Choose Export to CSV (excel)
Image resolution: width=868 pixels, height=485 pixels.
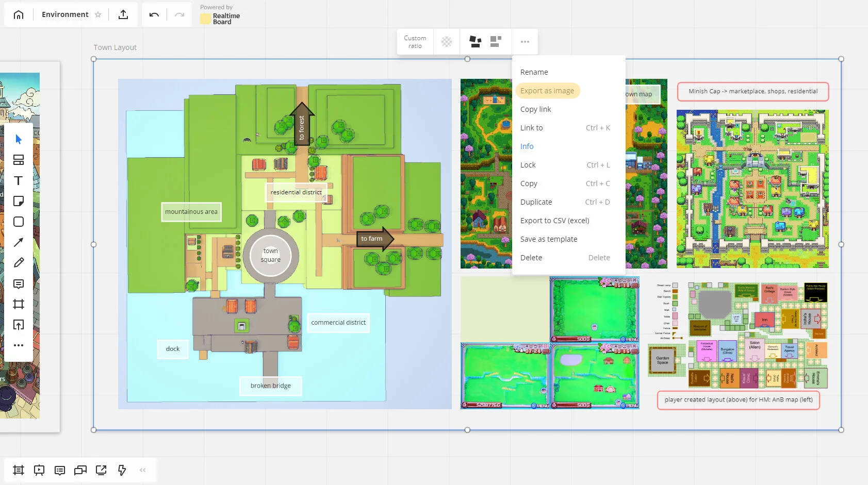tap(568, 221)
